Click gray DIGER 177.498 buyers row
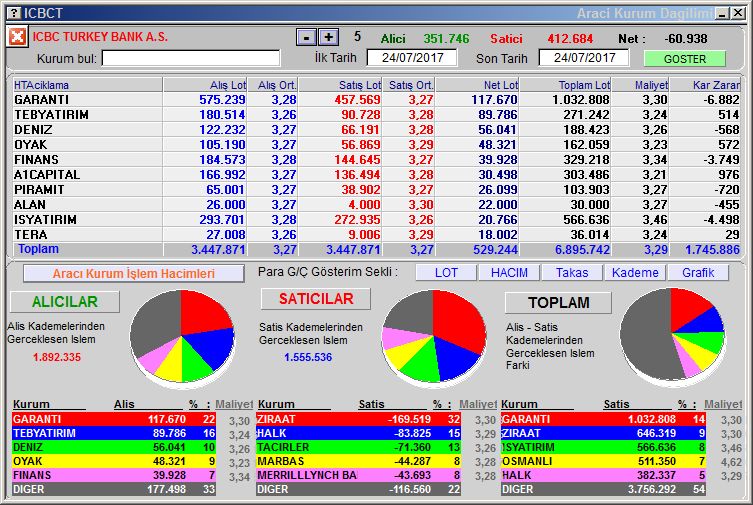The image size is (753, 505). [x=114, y=489]
